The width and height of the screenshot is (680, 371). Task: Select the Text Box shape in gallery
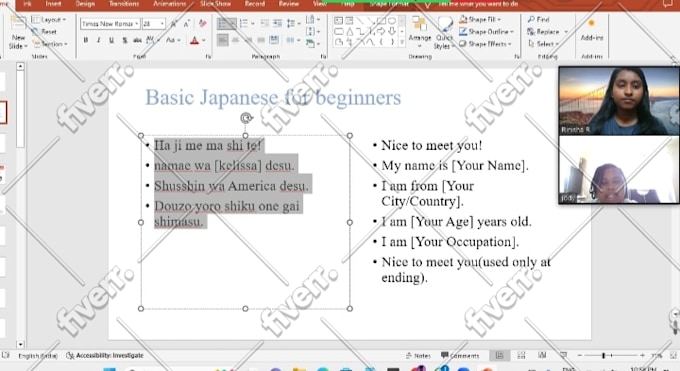(339, 21)
